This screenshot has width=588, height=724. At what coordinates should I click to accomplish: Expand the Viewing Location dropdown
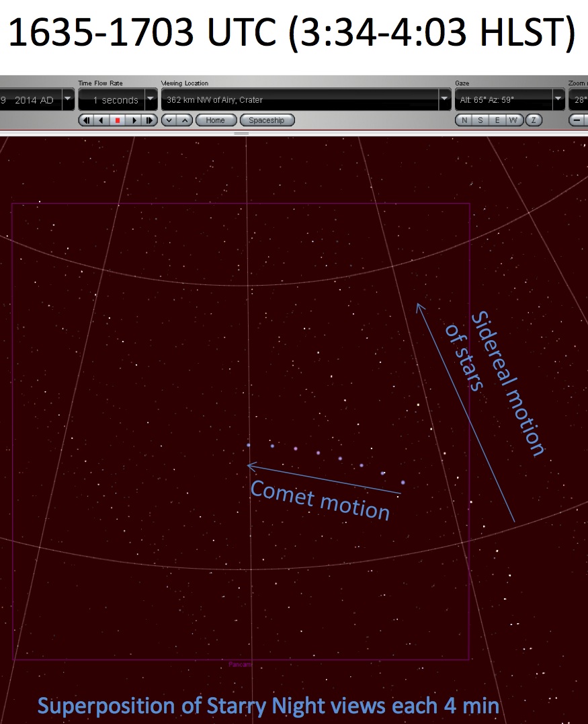pyautogui.click(x=444, y=100)
